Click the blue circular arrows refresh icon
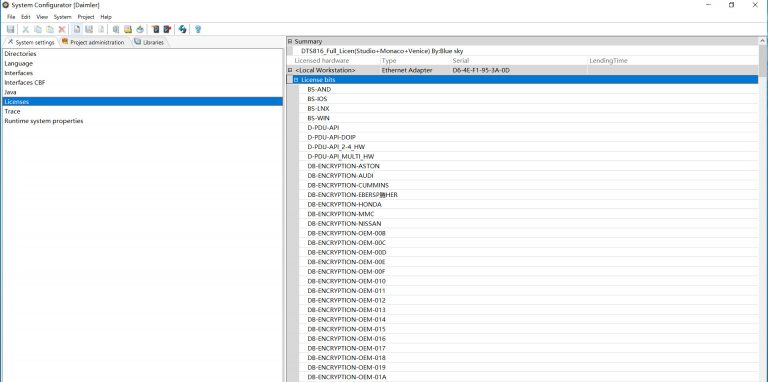The width and height of the screenshot is (768, 382). pyautogui.click(x=183, y=29)
